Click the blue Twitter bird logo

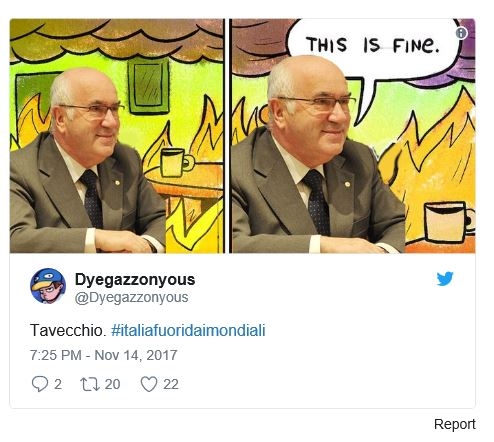pyautogui.click(x=445, y=279)
